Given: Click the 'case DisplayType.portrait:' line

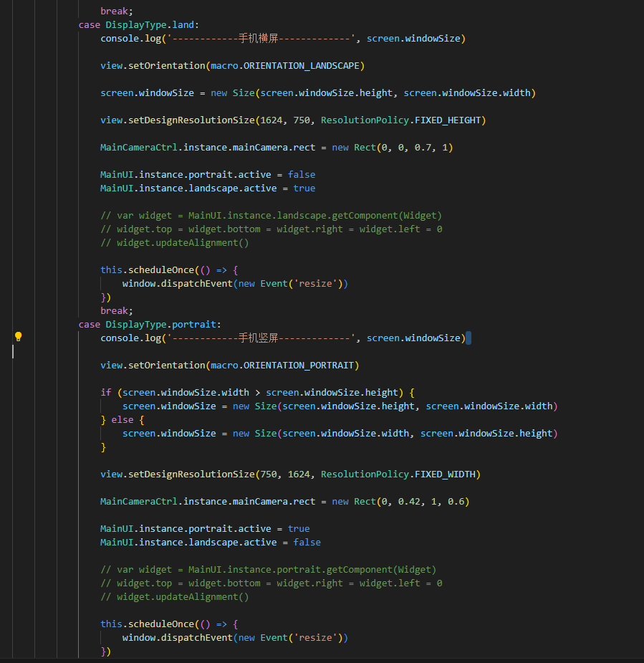Looking at the screenshot, I should point(150,324).
